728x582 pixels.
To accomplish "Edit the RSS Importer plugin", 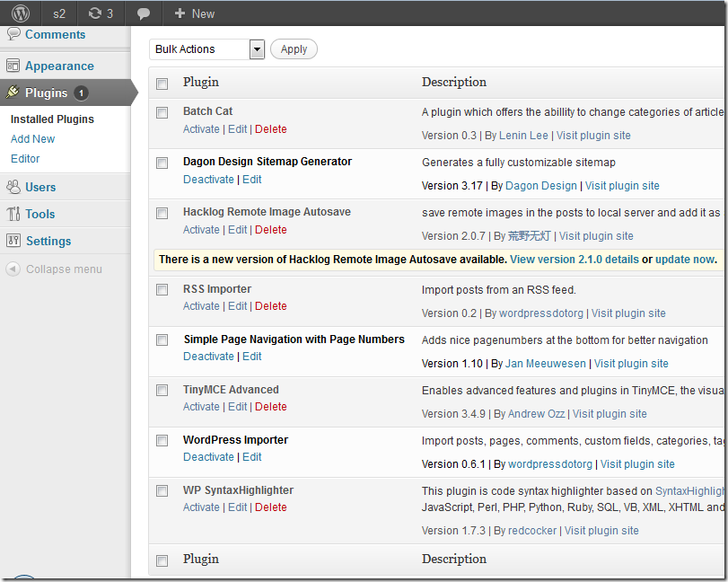I will coord(237,306).
